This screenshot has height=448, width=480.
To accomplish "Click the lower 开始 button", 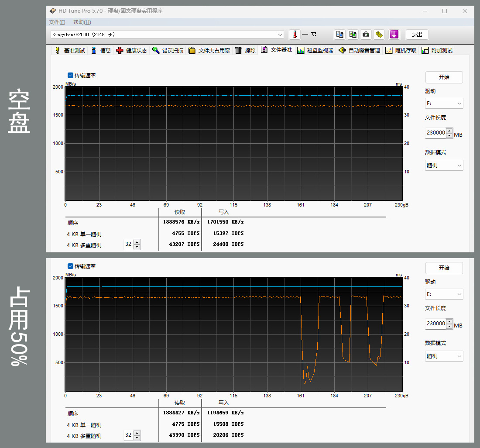I will click(444, 268).
